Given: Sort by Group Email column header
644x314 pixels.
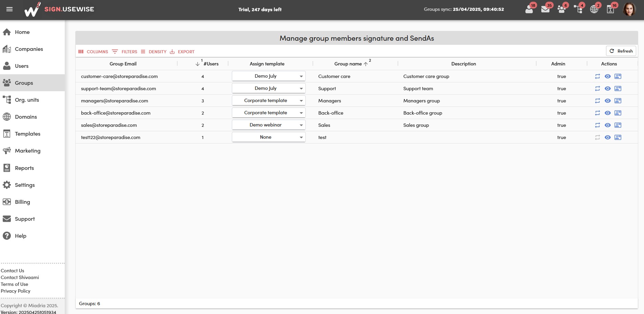Looking at the screenshot, I should click(123, 64).
